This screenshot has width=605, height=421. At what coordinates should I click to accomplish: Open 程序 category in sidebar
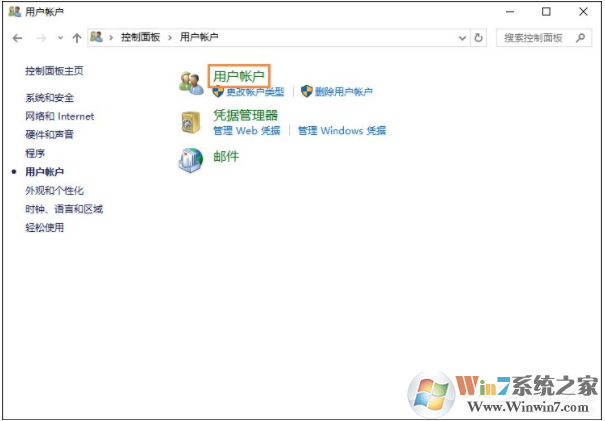[x=35, y=153]
